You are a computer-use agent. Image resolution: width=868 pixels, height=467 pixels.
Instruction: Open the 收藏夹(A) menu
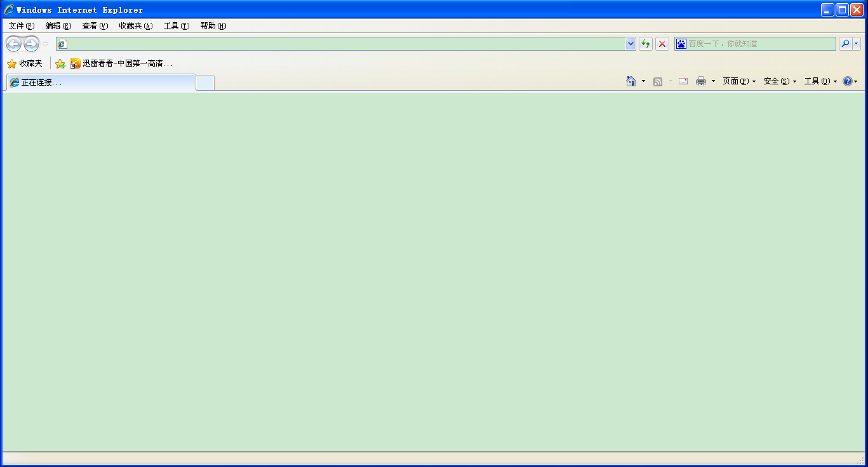tap(136, 26)
